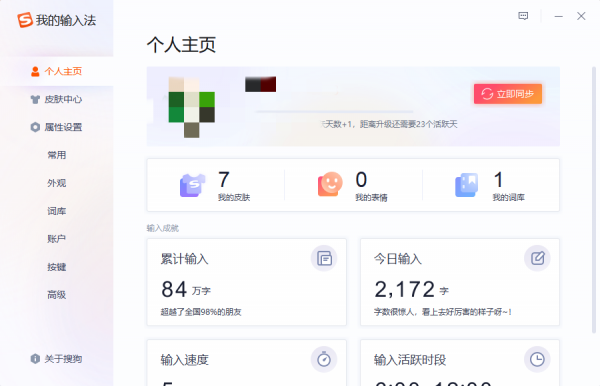600x386 pixels.
Task: Open 我的表情 label
Action: tap(371, 197)
